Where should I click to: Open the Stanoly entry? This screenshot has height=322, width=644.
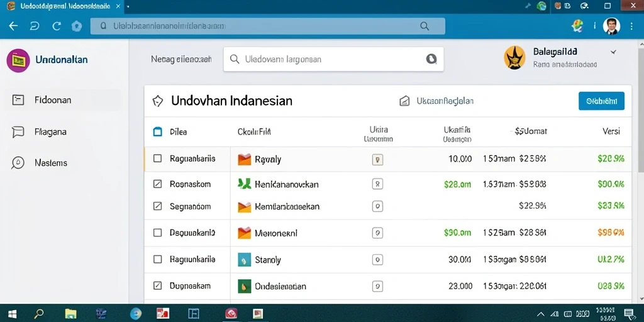(268, 260)
